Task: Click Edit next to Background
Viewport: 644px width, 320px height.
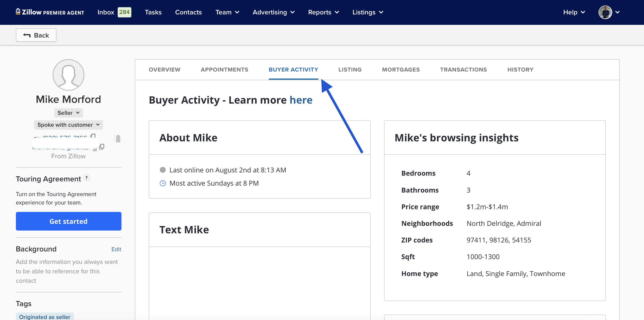Action: [x=116, y=249]
